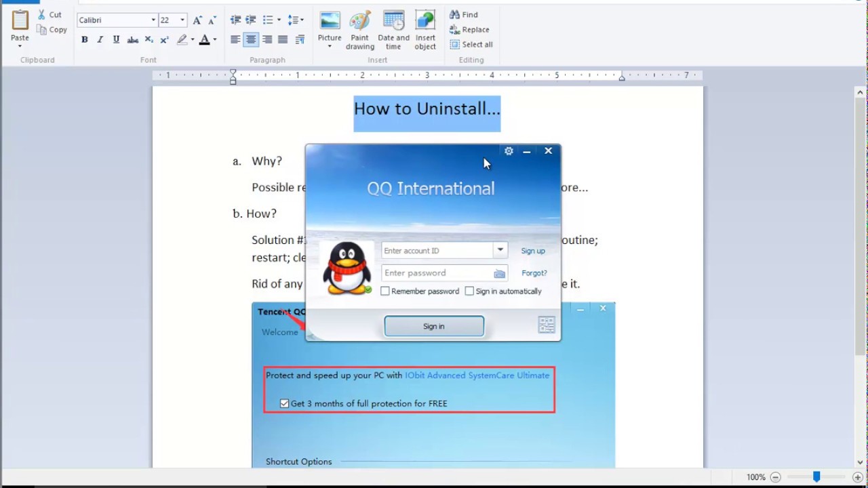Open the font size 22 dropdown
This screenshot has width=868, height=488.
[182, 20]
